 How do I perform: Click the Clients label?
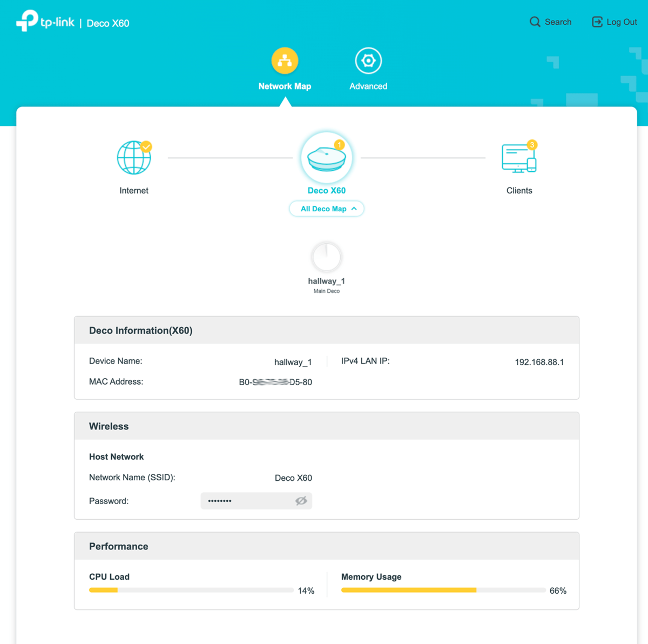(519, 191)
